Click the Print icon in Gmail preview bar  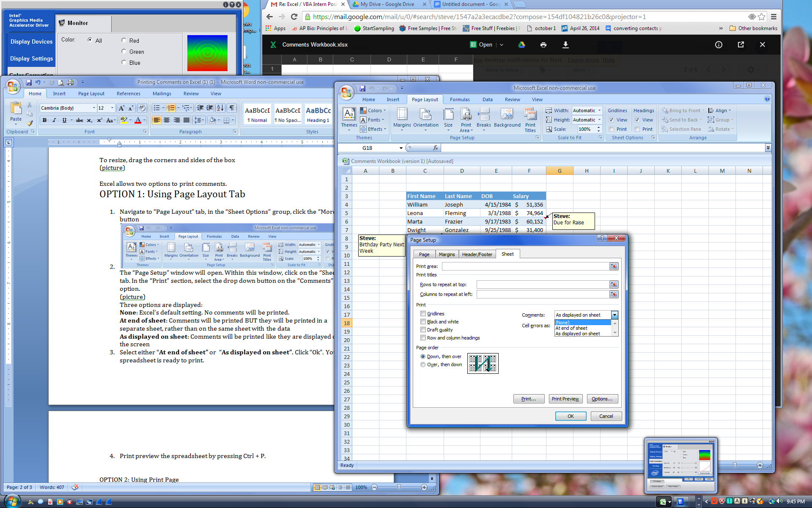coord(543,44)
